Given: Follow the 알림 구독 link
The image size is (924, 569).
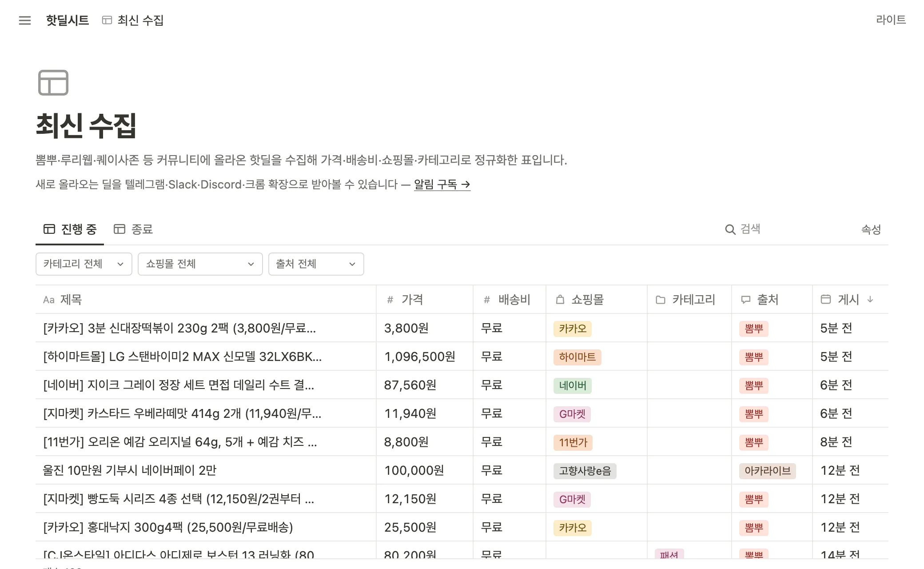Looking at the screenshot, I should pyautogui.click(x=442, y=184).
